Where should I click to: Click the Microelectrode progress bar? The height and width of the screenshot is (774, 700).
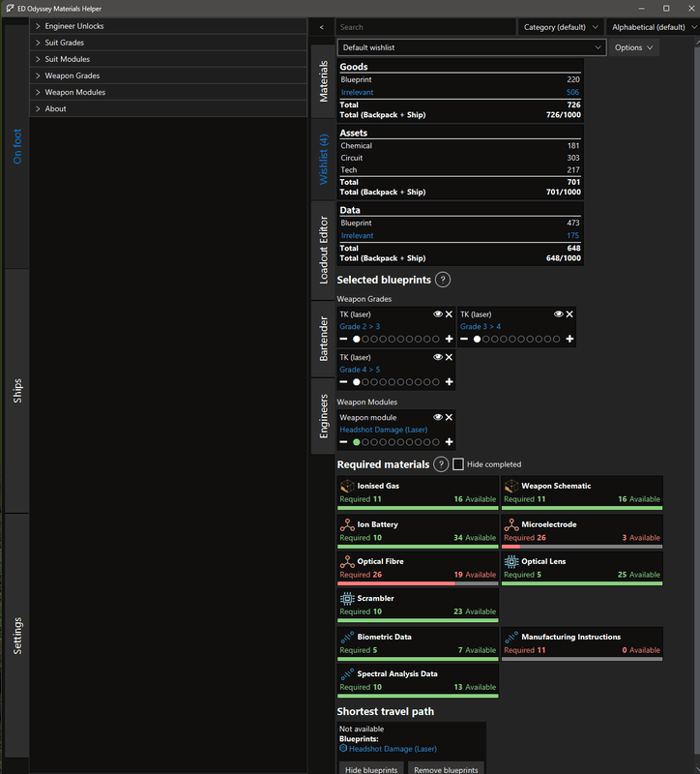[x=582, y=547]
